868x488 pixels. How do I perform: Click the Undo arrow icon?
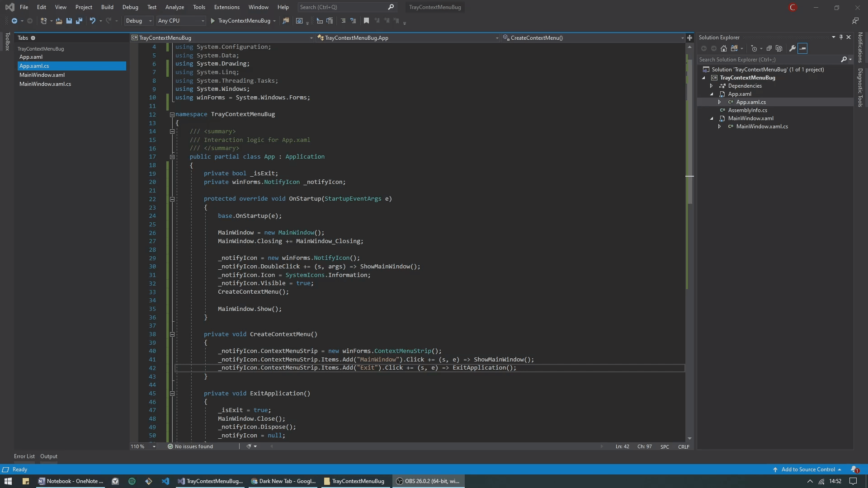(92, 21)
